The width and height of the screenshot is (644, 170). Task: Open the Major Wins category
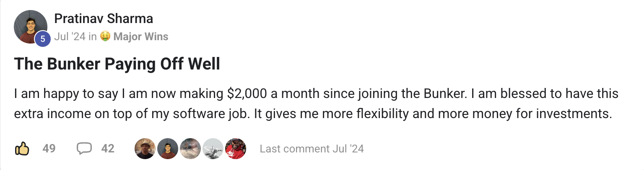pyautogui.click(x=141, y=37)
